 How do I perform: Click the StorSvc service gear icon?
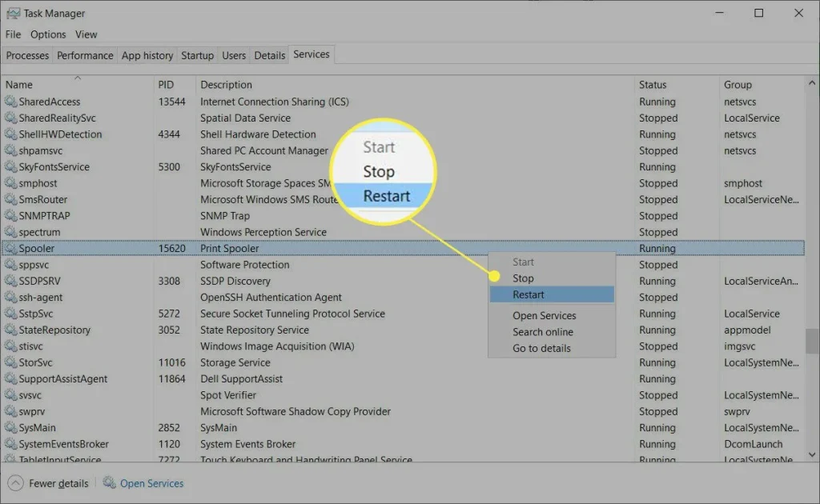click(10, 362)
